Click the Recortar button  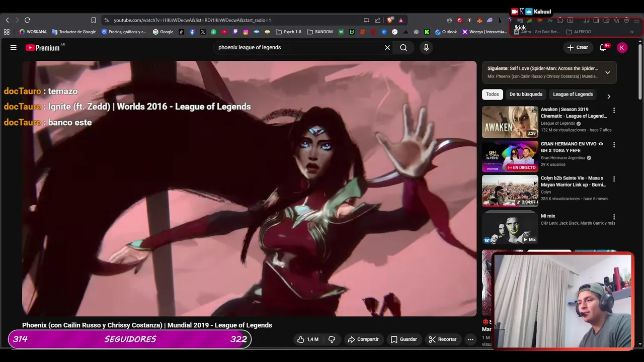442,339
